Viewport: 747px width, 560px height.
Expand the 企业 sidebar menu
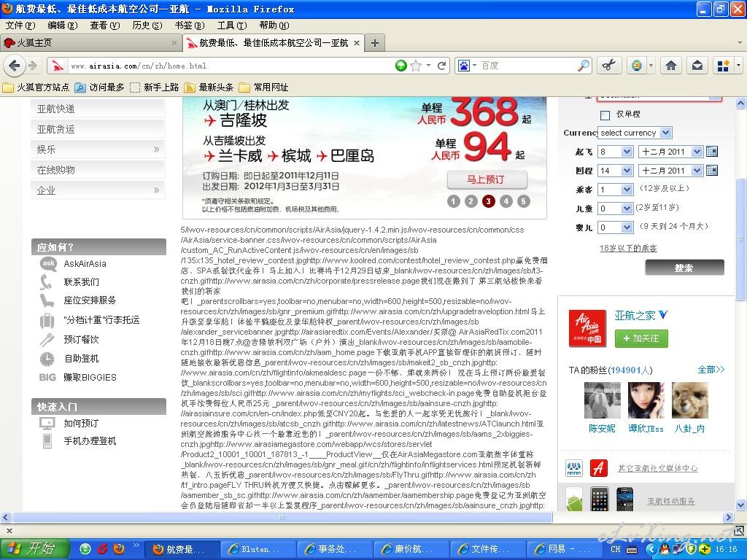click(98, 190)
